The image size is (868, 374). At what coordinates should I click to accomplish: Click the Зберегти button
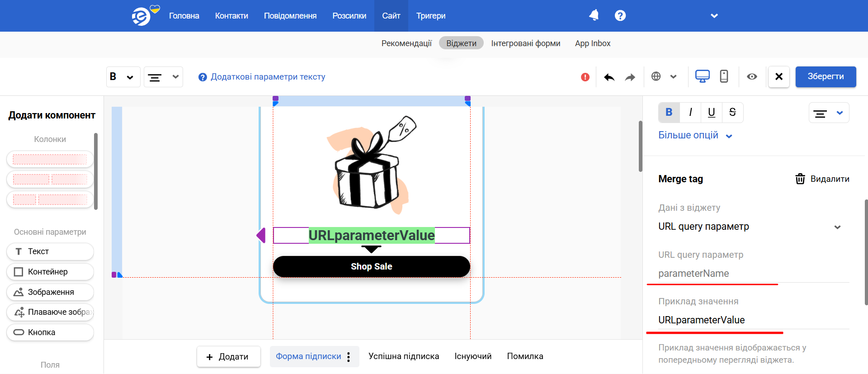point(826,76)
